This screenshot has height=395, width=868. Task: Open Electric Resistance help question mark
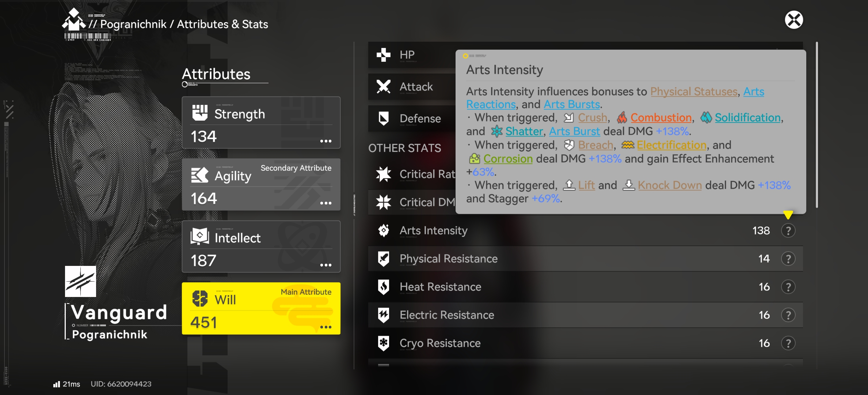click(788, 315)
